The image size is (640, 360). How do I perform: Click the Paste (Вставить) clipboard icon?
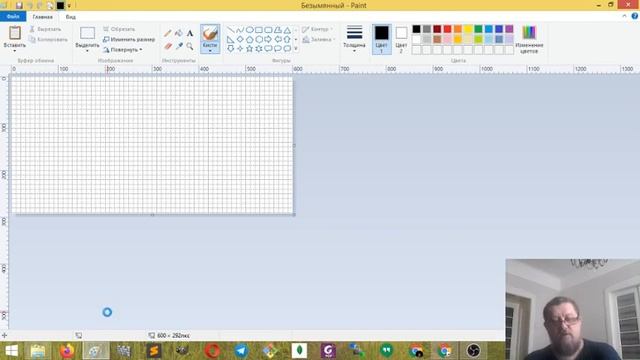tap(15, 33)
